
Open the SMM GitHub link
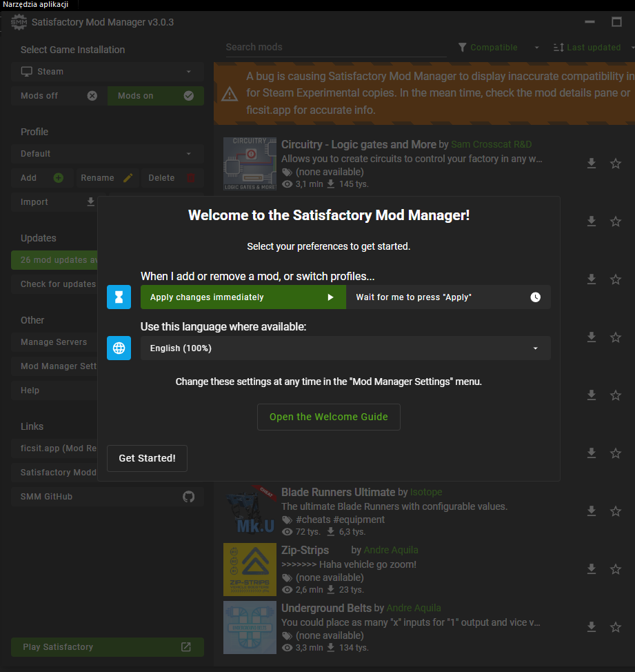(108, 496)
